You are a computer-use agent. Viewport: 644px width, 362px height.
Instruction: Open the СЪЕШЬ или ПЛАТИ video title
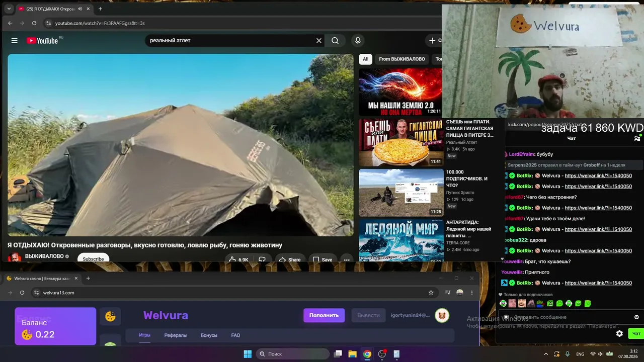point(470,128)
